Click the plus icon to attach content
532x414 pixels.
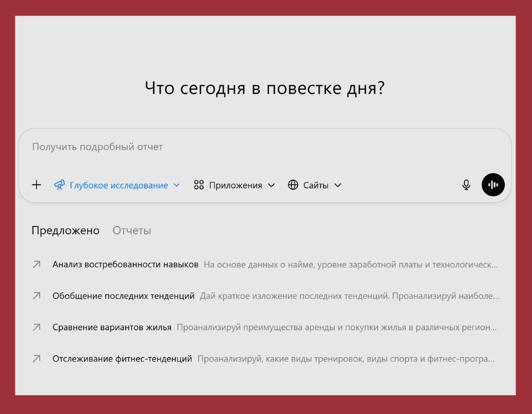pyautogui.click(x=36, y=185)
